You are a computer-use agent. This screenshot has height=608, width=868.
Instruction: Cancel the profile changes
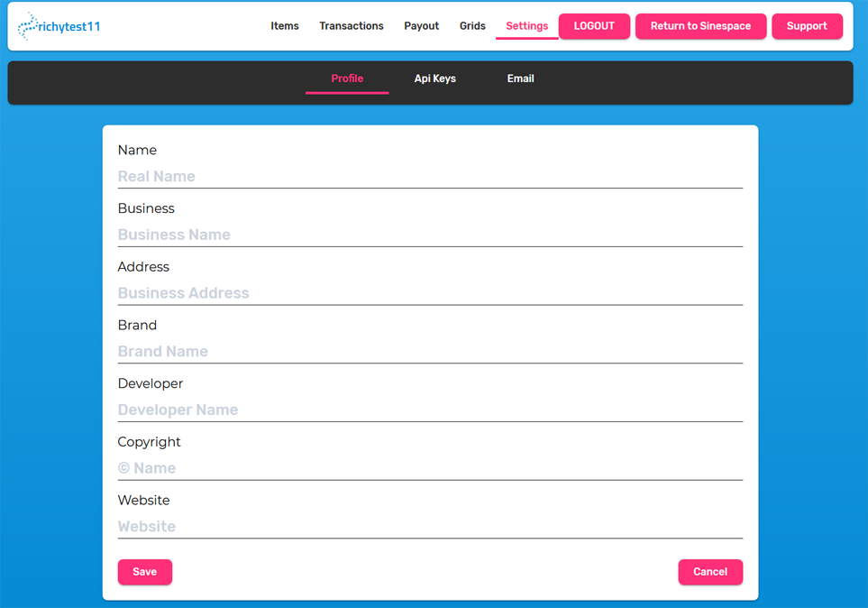(x=710, y=572)
